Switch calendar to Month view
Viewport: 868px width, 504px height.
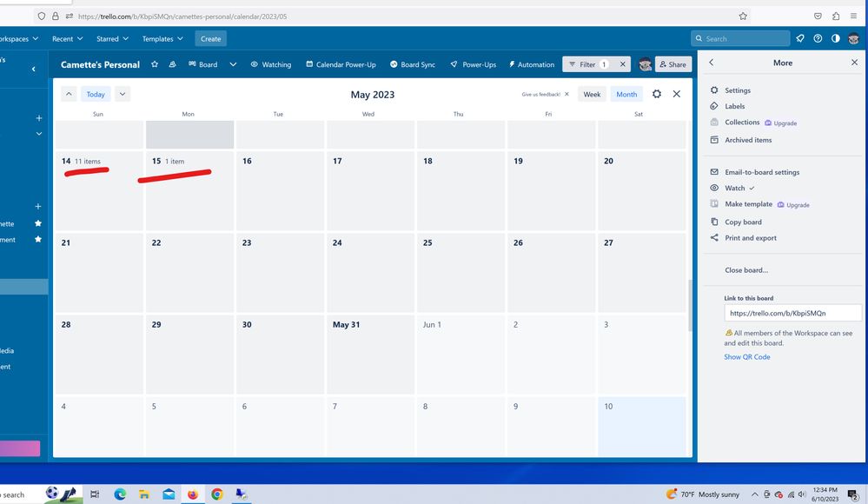(626, 94)
